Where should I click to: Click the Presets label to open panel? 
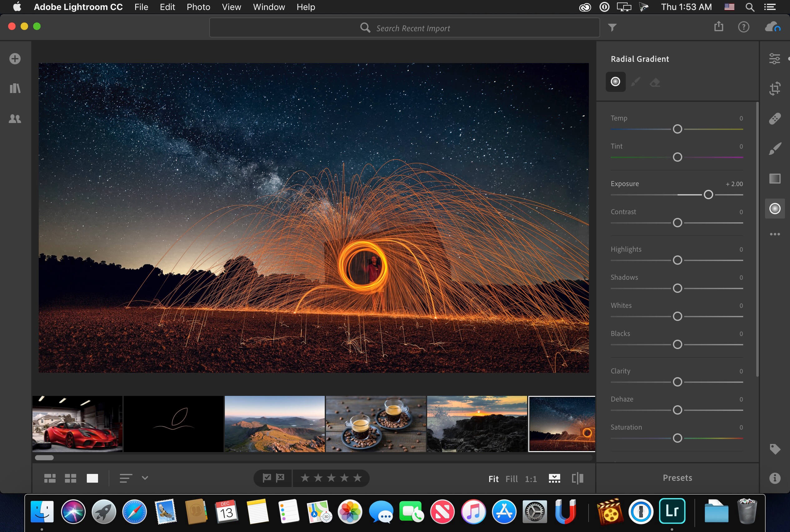pos(677,477)
